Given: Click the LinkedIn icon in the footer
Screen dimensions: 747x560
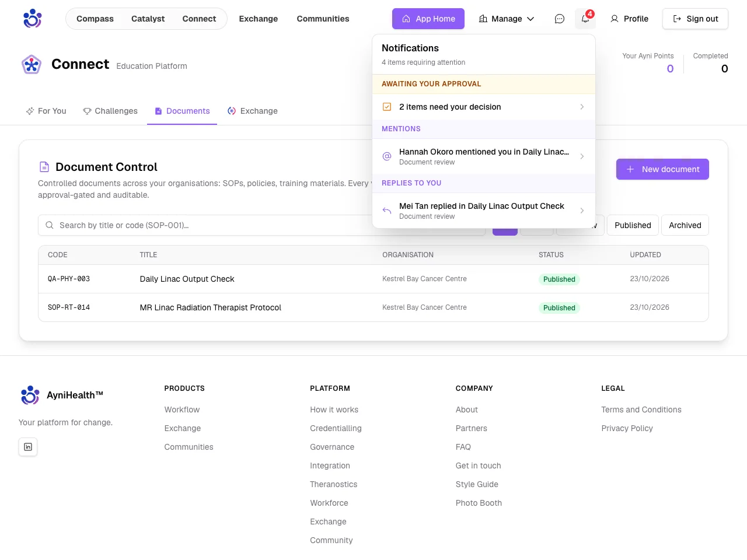Looking at the screenshot, I should click(28, 447).
